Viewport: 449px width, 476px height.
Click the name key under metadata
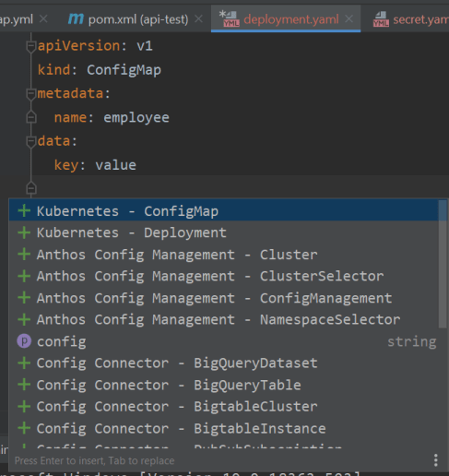[x=70, y=118]
